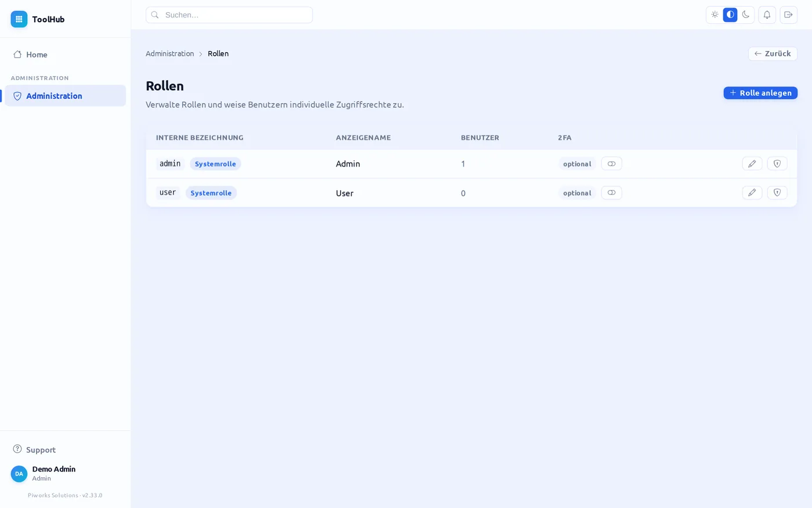Click the Rollen breadcrumb text

click(x=218, y=53)
